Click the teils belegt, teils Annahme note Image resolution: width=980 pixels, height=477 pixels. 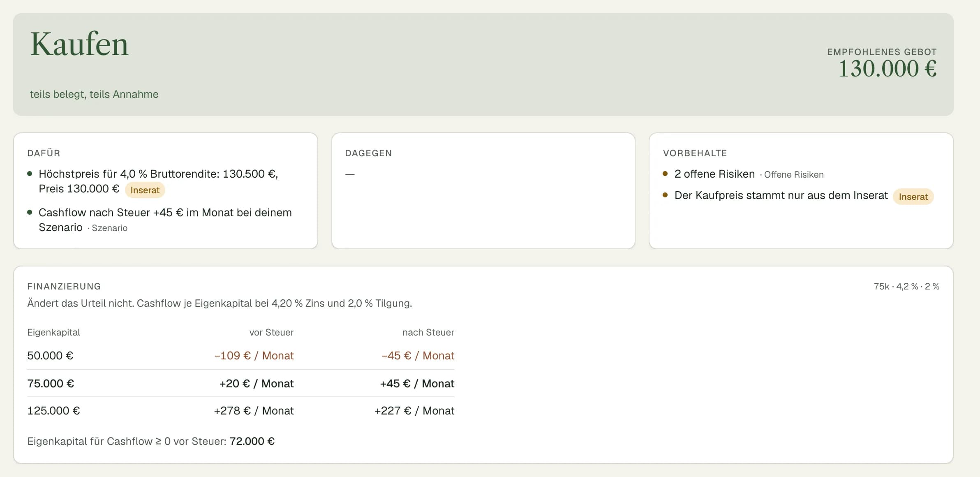(94, 94)
